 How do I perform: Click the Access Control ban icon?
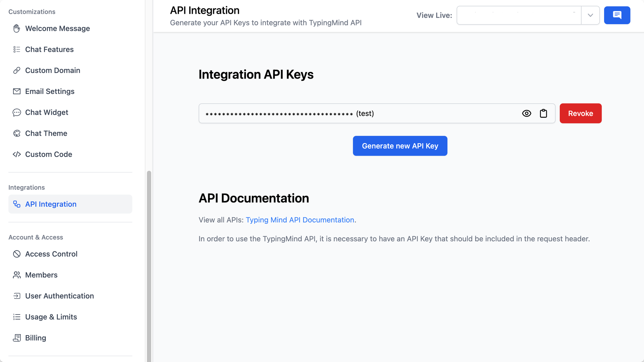pos(17,254)
